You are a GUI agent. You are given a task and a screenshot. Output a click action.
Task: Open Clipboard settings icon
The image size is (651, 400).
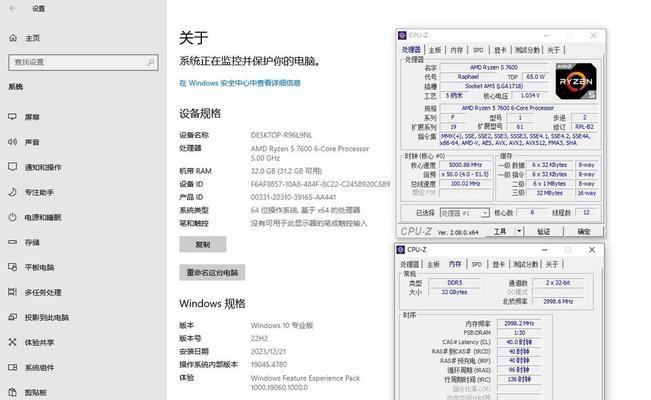(12, 392)
